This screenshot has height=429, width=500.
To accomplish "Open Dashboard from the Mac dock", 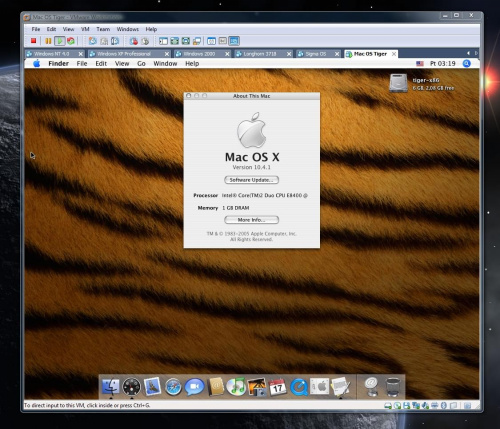I will click(x=131, y=387).
